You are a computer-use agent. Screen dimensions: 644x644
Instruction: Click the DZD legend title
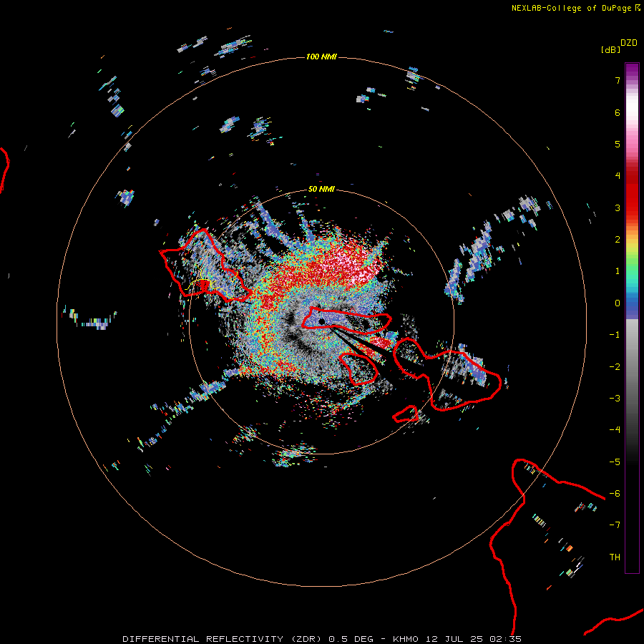click(629, 43)
